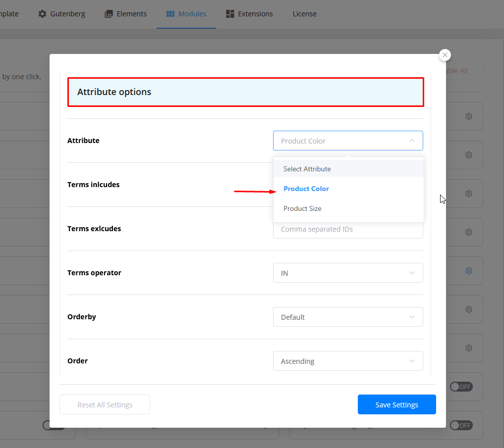Open the Order dropdown set to Ascending
This screenshot has height=448, width=504.
348,361
